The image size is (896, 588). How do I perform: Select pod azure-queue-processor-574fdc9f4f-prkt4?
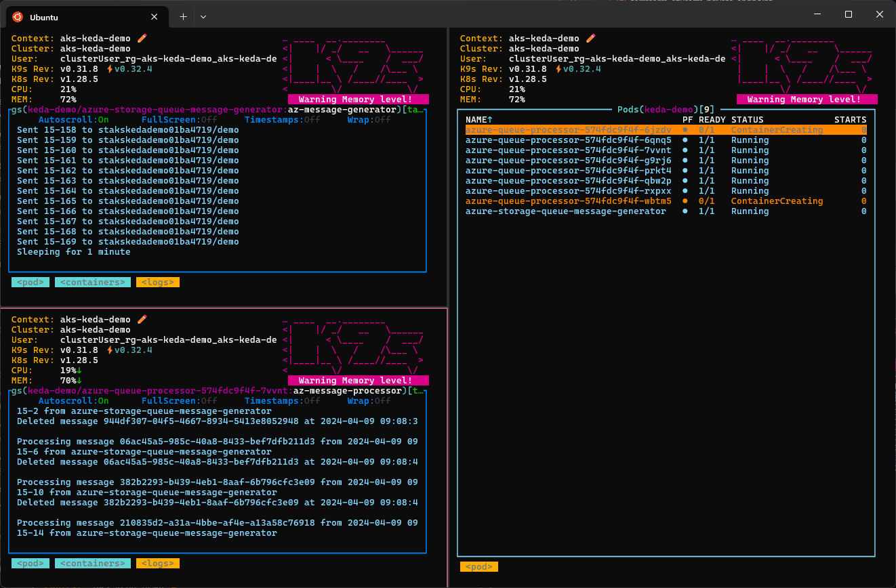(x=666, y=171)
